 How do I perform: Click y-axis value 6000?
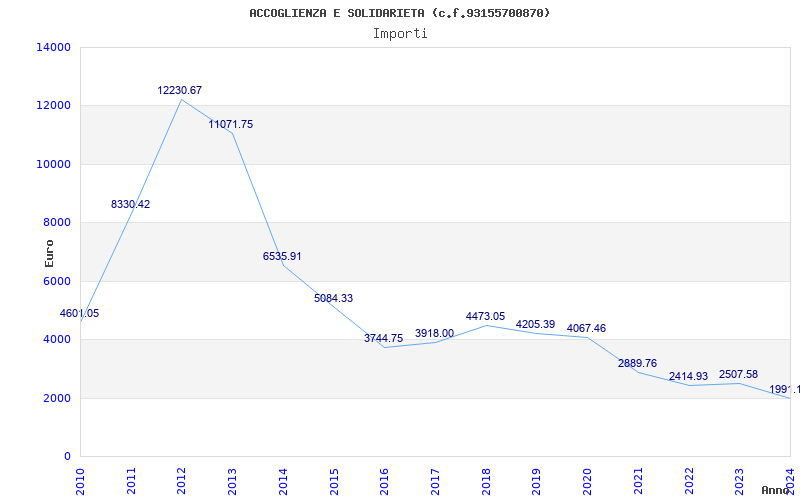tap(57, 281)
